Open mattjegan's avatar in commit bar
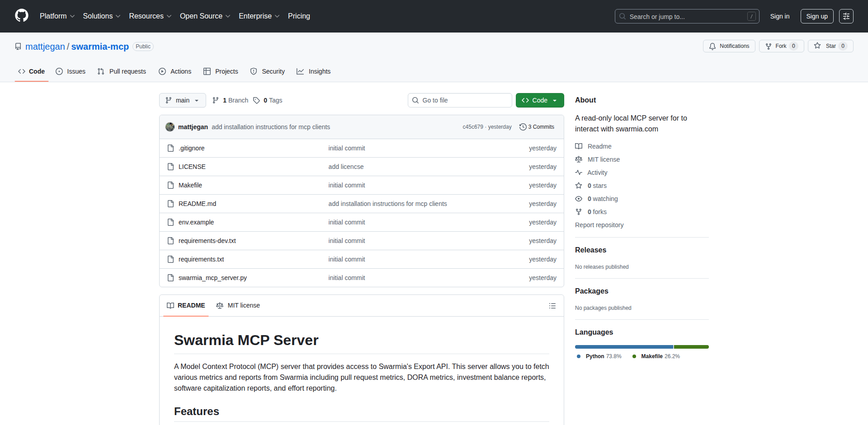Screen dimensions: 868x425 (x=170, y=127)
